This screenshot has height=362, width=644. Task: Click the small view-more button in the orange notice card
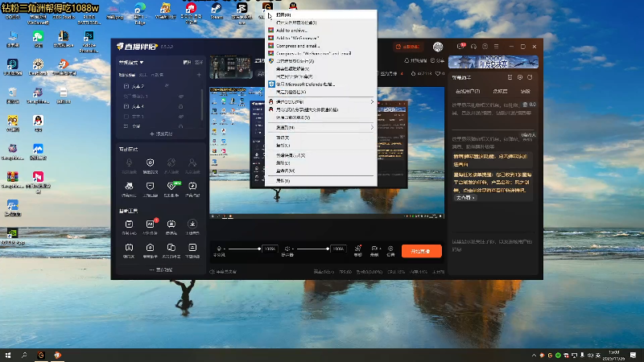tap(465, 198)
